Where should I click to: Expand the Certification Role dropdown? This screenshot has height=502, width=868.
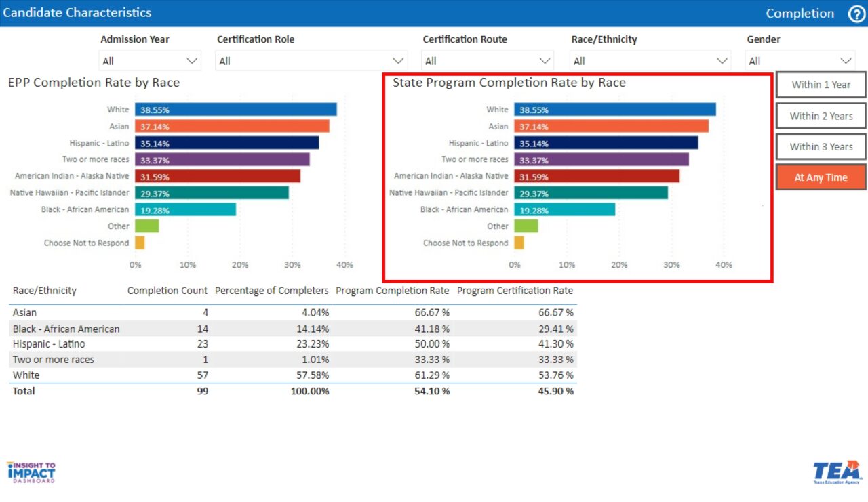tap(311, 61)
